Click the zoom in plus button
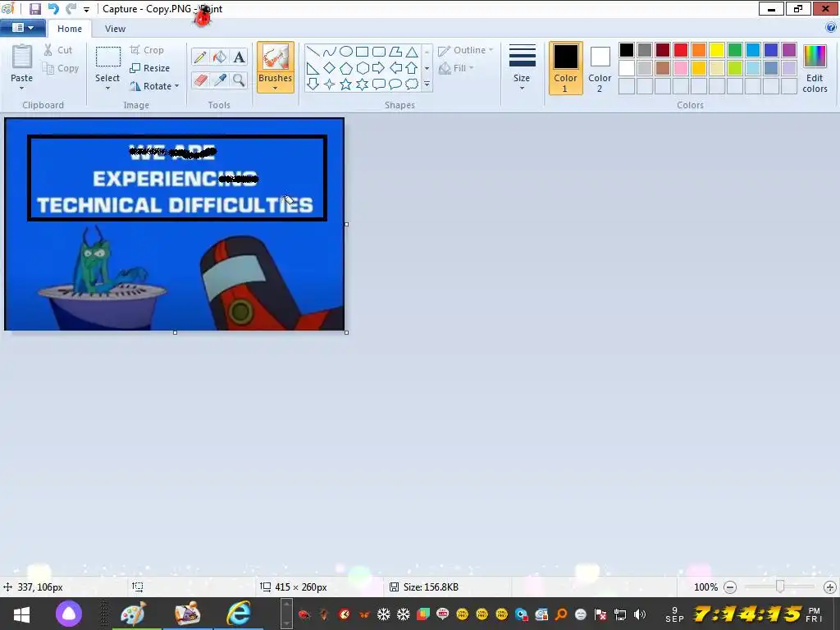The image size is (840, 630). (830, 587)
